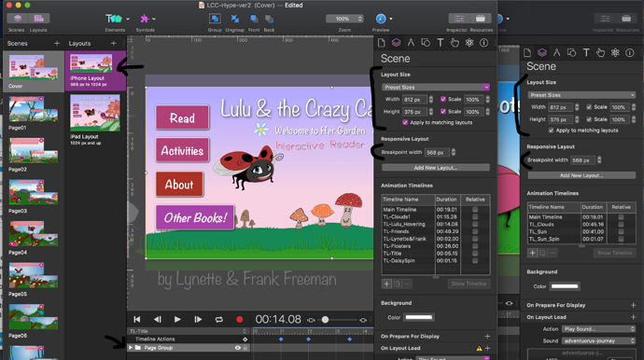Open the Play Sound action dropdown in back window
This screenshot has height=360, width=644.
[599, 329]
